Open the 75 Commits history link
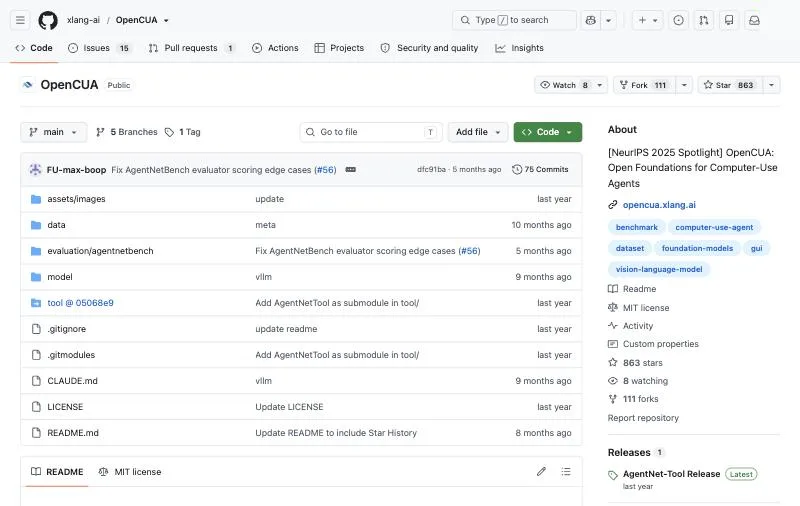Image resolution: width=800 pixels, height=506 pixels. click(x=540, y=169)
